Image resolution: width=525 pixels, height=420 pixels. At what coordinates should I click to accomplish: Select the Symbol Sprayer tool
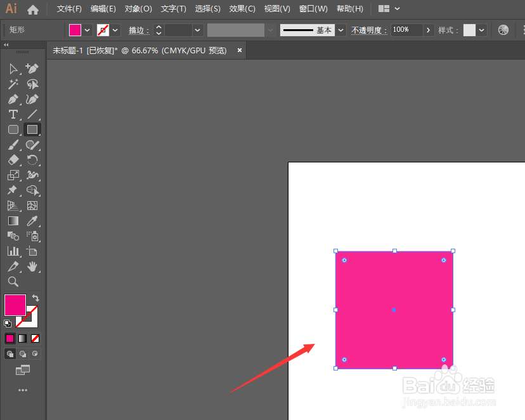coord(32,236)
